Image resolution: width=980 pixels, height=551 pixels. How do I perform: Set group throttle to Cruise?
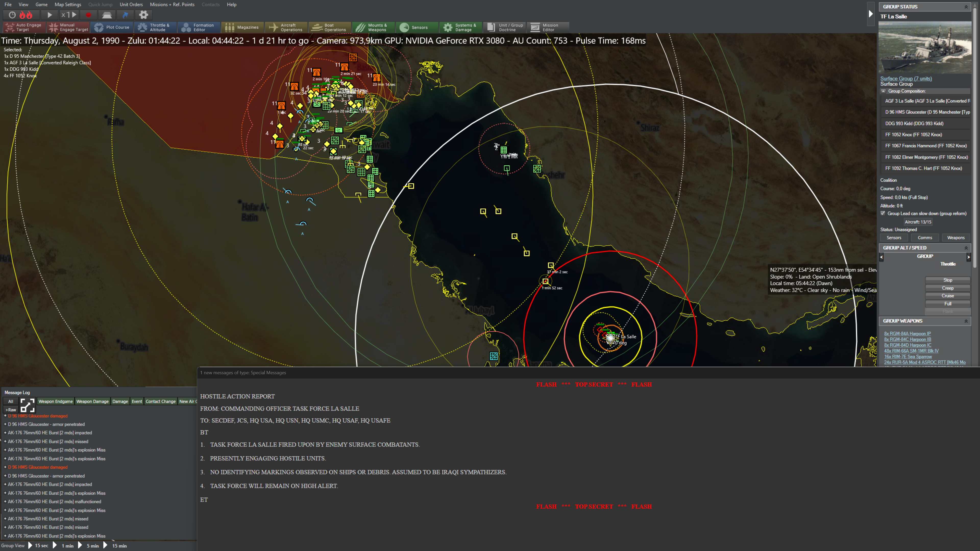pos(947,296)
